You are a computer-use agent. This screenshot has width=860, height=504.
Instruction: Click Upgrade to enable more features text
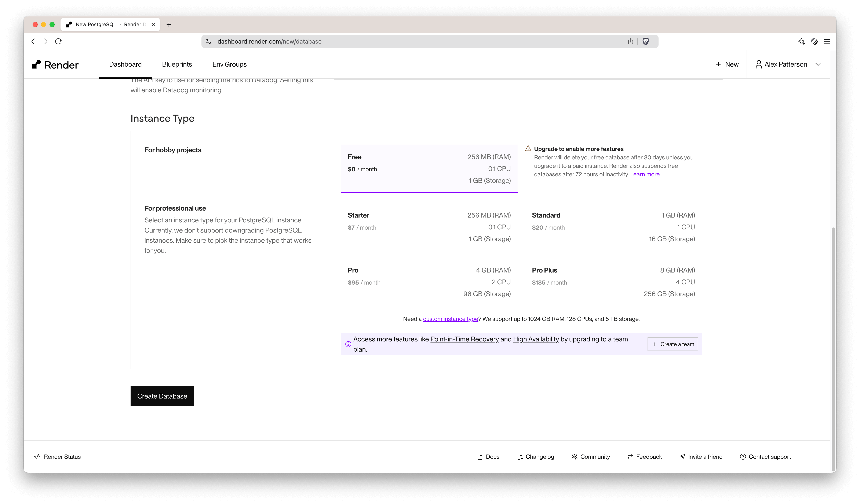coord(579,149)
